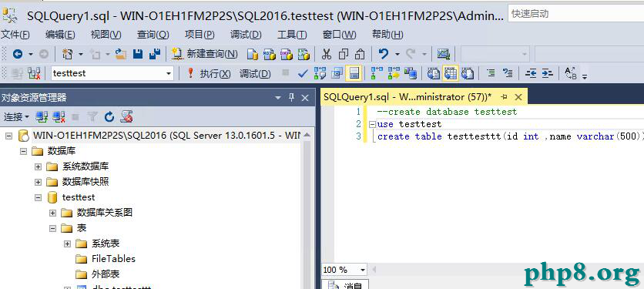Pin toggle on Object Explorer panel header
The height and width of the screenshot is (289, 644).
[x=292, y=97]
